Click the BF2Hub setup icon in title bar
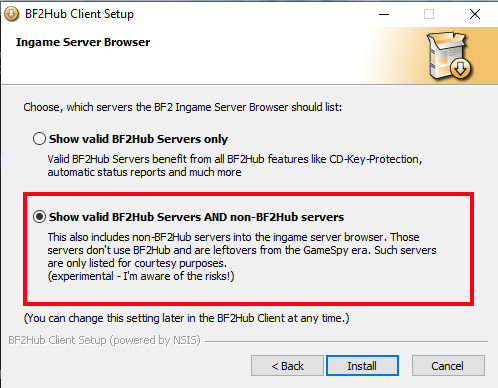Screen dimensions: 498x388 click(x=11, y=14)
